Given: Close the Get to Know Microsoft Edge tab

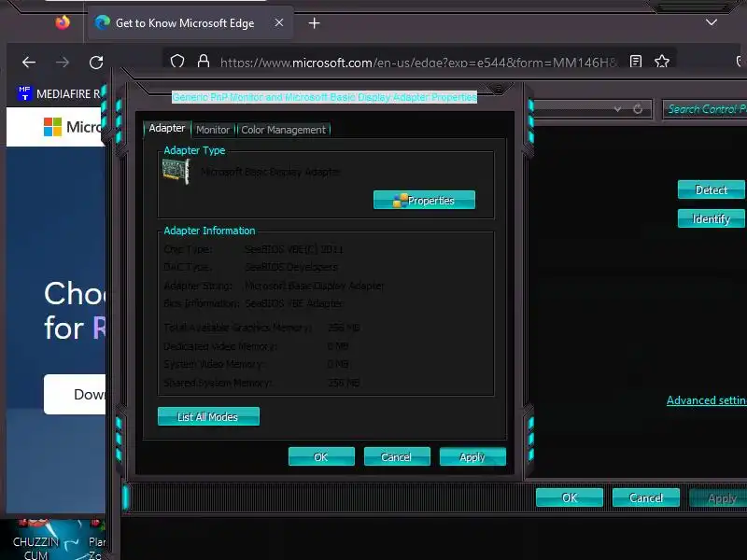Looking at the screenshot, I should (279, 22).
